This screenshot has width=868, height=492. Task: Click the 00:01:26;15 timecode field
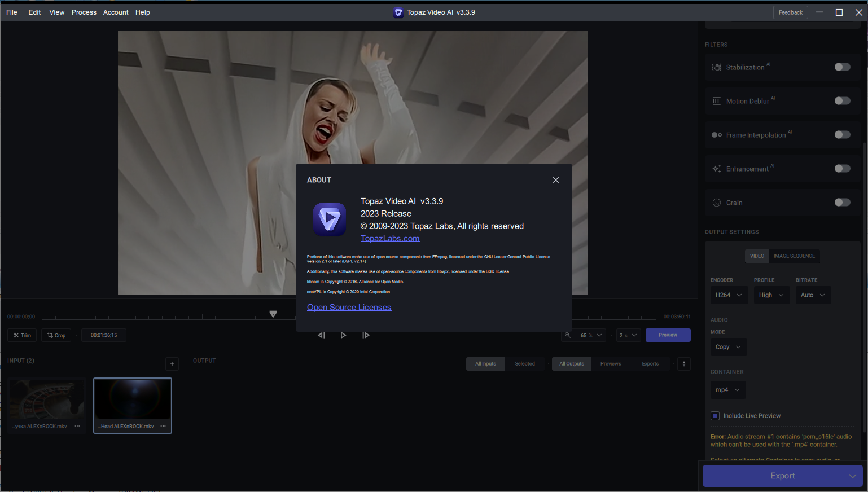tap(104, 335)
